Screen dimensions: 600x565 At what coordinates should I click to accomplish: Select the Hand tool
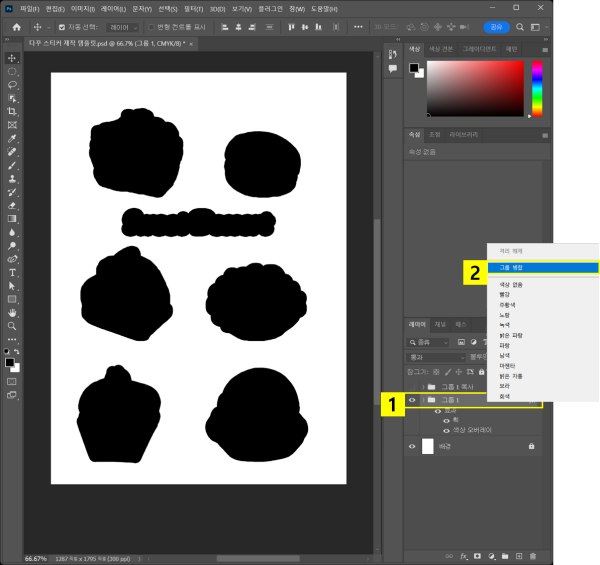(12, 312)
